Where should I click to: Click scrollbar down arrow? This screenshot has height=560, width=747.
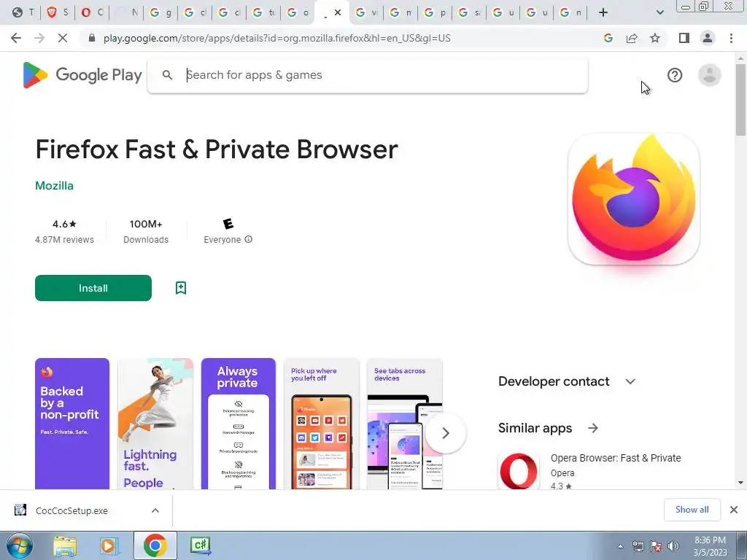740,483
